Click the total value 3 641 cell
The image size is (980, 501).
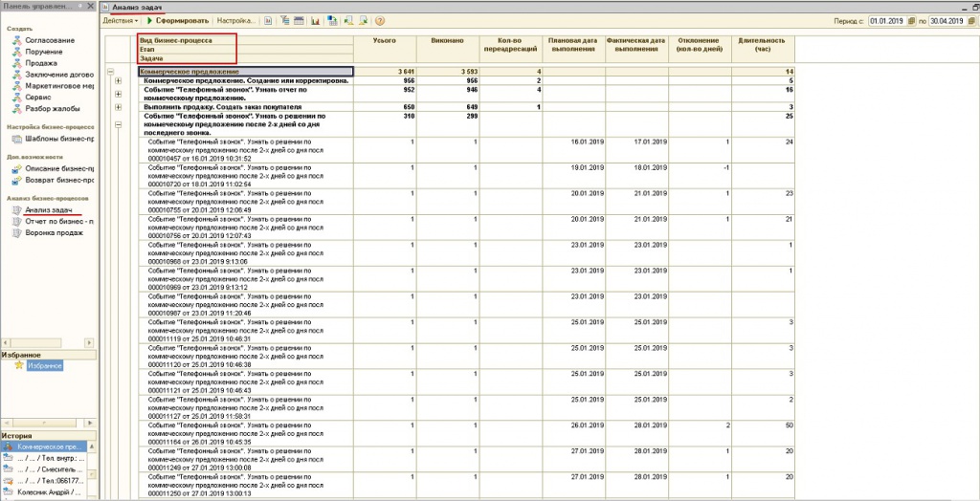click(385, 72)
